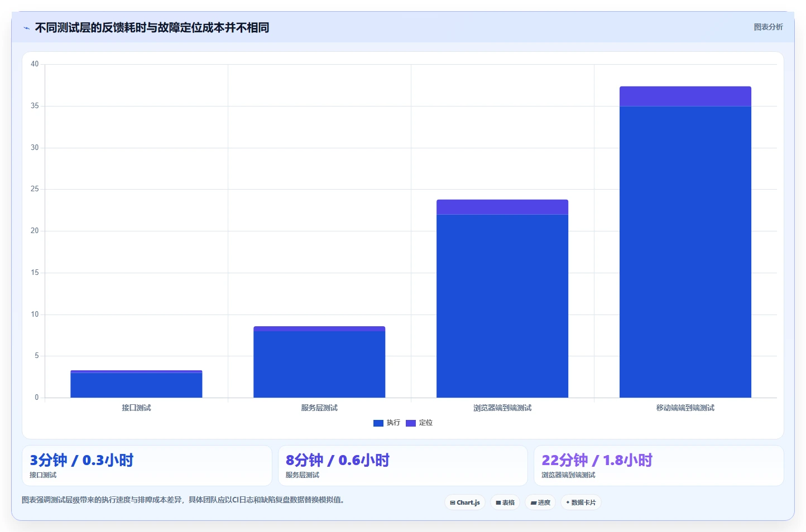
Task: Click the icon in the 数据卡片 tag
Action: (x=568, y=502)
